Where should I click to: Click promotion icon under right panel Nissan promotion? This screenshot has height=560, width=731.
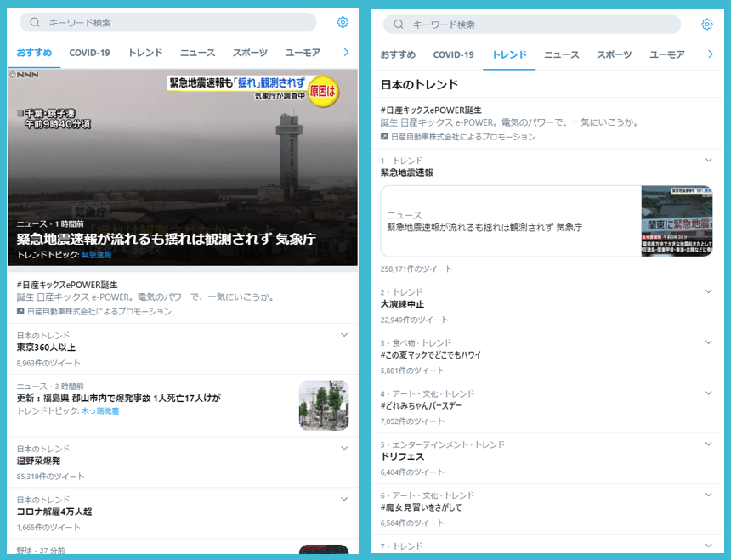(x=384, y=137)
